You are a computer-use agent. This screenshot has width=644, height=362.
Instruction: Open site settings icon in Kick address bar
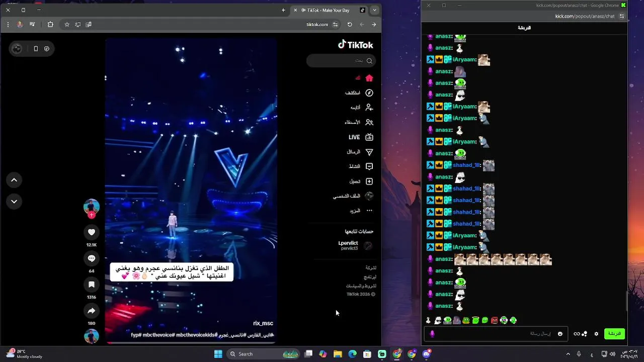click(x=622, y=16)
